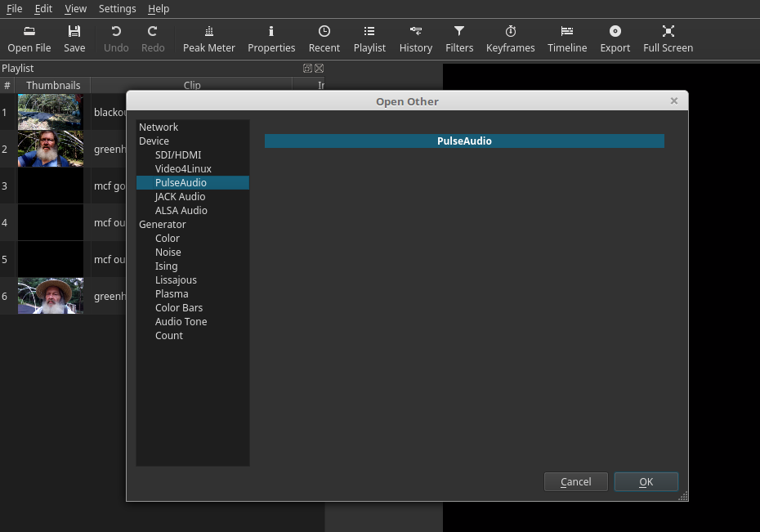Click the Cancel button
This screenshot has width=760, height=532.
tap(576, 481)
